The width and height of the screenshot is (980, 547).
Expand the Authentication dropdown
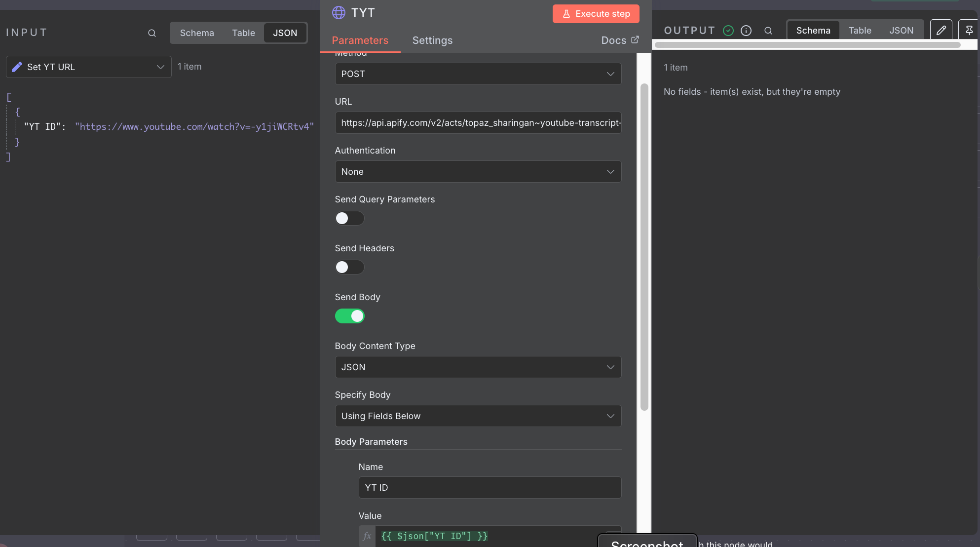(478, 172)
